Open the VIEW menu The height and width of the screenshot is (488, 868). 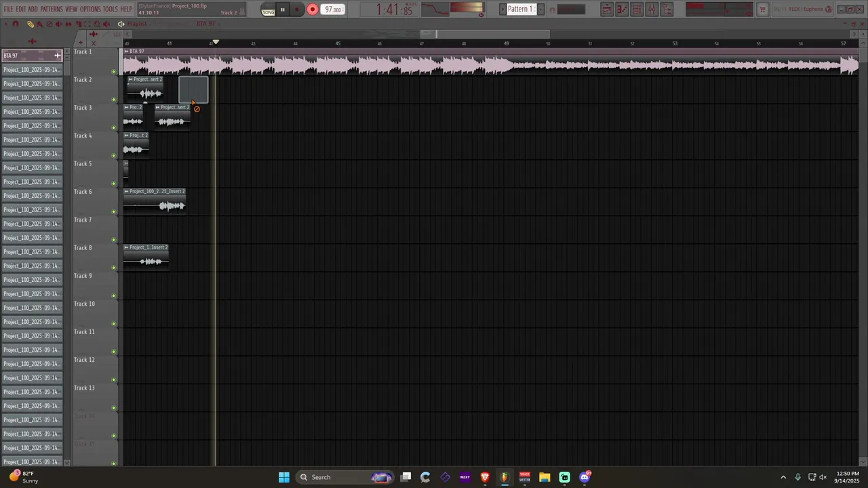71,9
